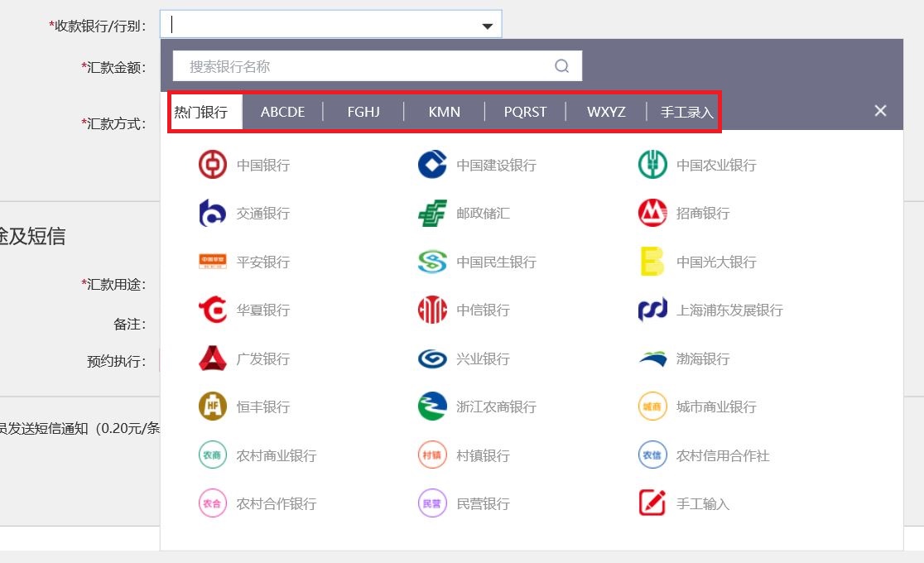Choose the 农村商业银行 text link
The height and width of the screenshot is (563, 924).
277,455
